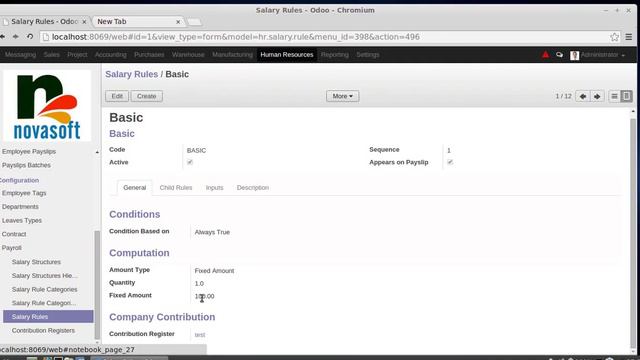Switch to form view icon
Screen dimensions: 640x360
(x=626, y=96)
